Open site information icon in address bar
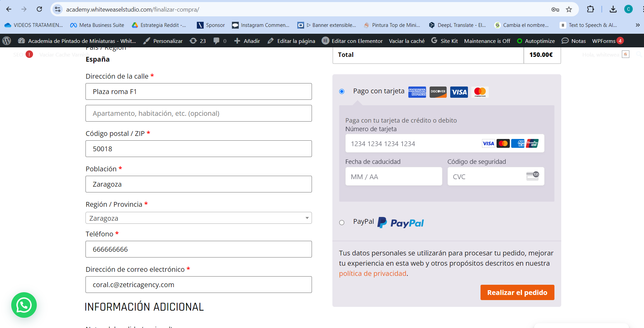Image resolution: width=644 pixels, height=328 pixels. pyautogui.click(x=58, y=9)
